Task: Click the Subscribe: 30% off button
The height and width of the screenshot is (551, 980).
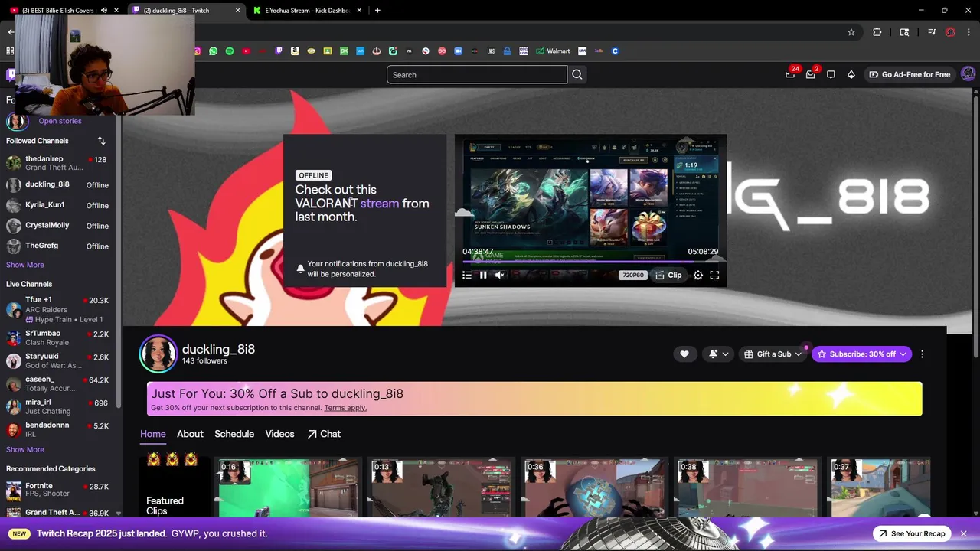Action: coord(861,354)
